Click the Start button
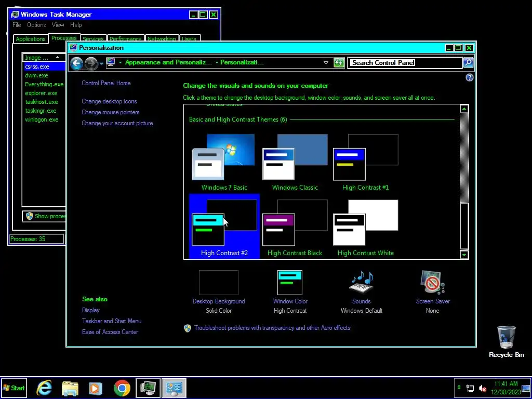532x399 pixels. click(x=14, y=388)
